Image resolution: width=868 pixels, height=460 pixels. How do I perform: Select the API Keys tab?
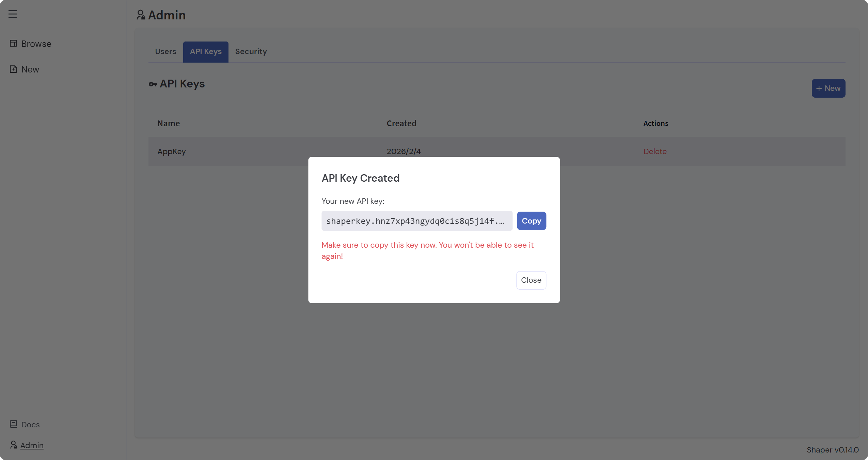[x=205, y=51]
